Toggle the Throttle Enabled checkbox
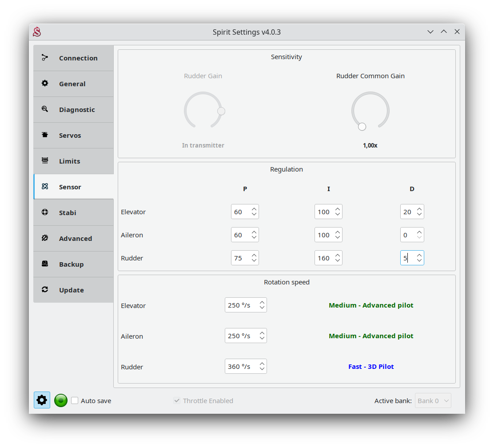The width and height of the screenshot is (494, 448). pyautogui.click(x=177, y=400)
